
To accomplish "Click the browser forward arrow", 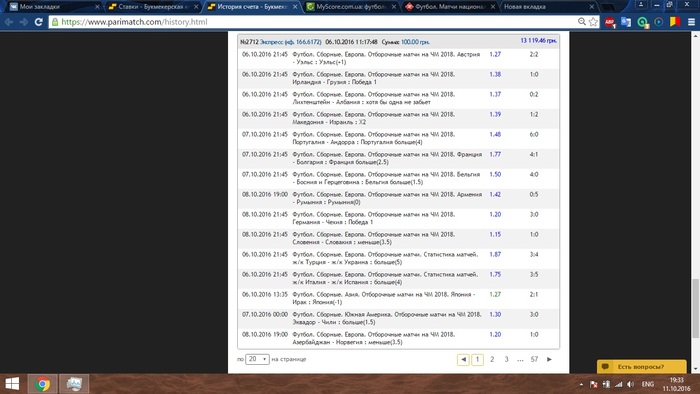I will point(24,22).
